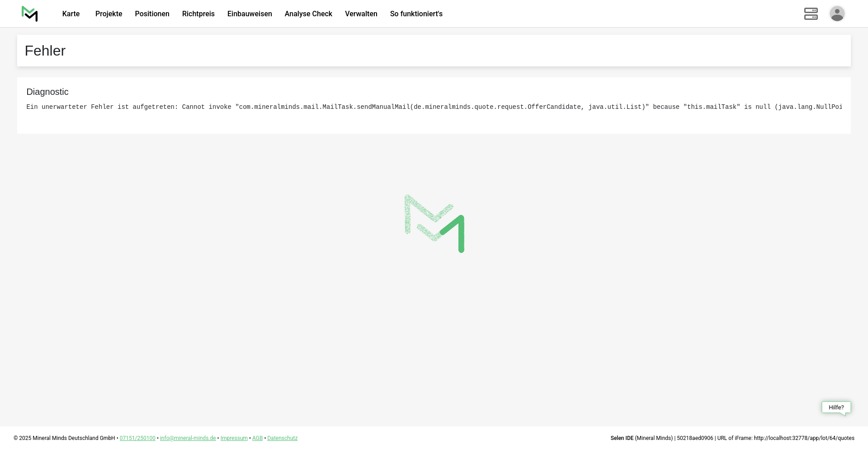Open So funktioniert's page
The height and width of the screenshot is (449, 868).
click(416, 14)
